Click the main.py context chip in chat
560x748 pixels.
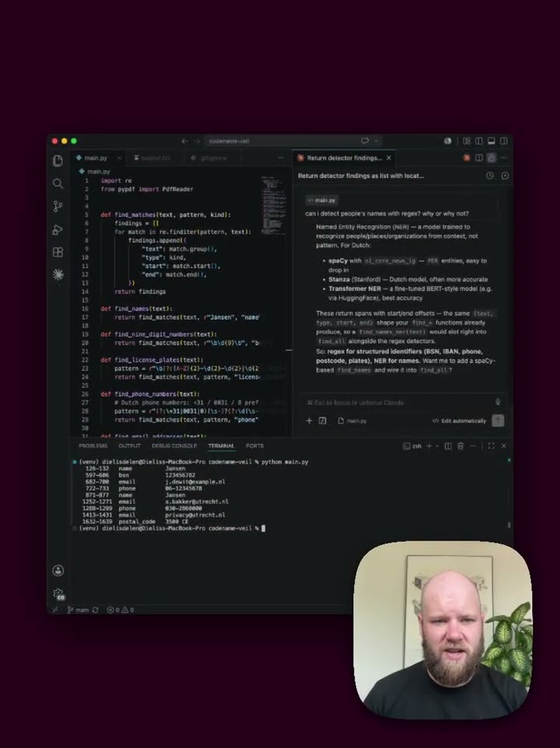[x=321, y=201]
